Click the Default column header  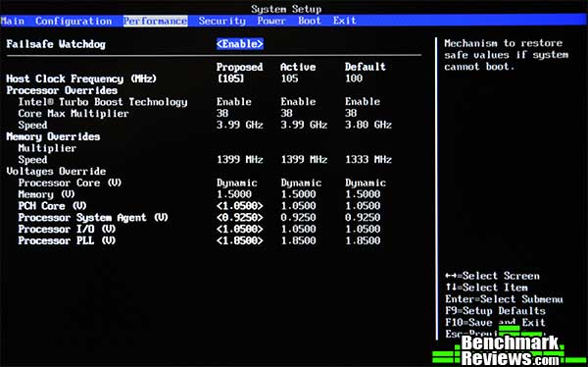pos(366,67)
